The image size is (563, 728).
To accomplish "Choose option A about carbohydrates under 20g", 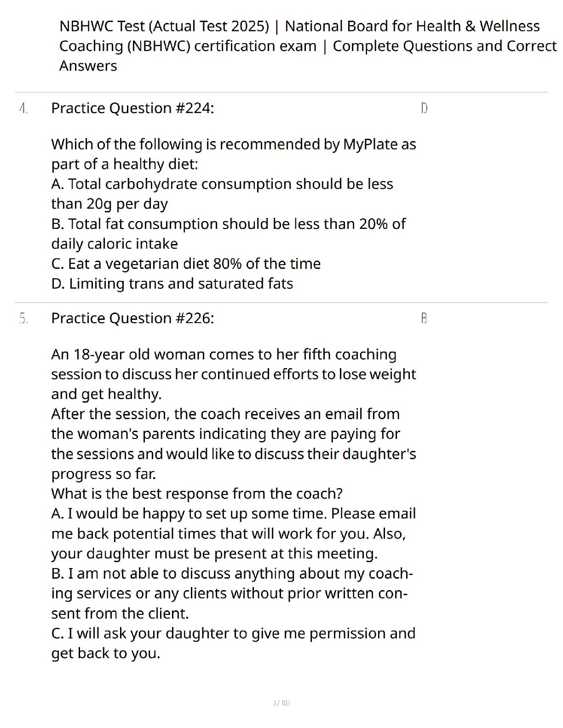I will tap(222, 193).
